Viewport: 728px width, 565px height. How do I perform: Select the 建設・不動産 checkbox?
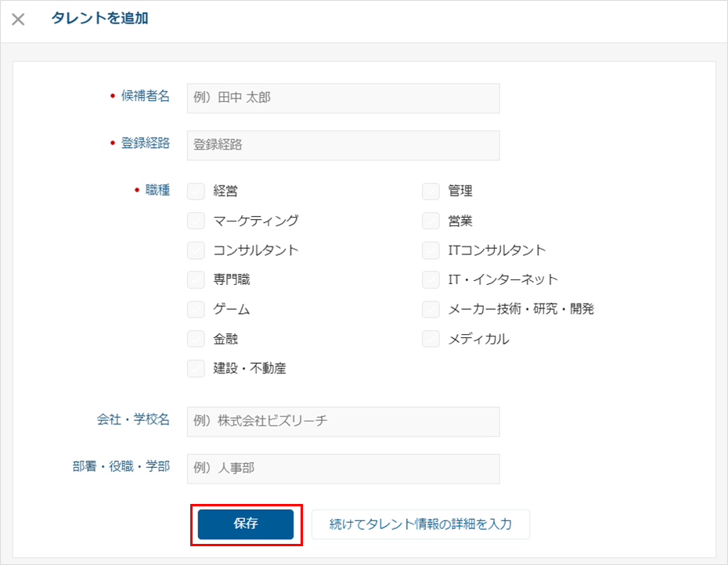(196, 369)
